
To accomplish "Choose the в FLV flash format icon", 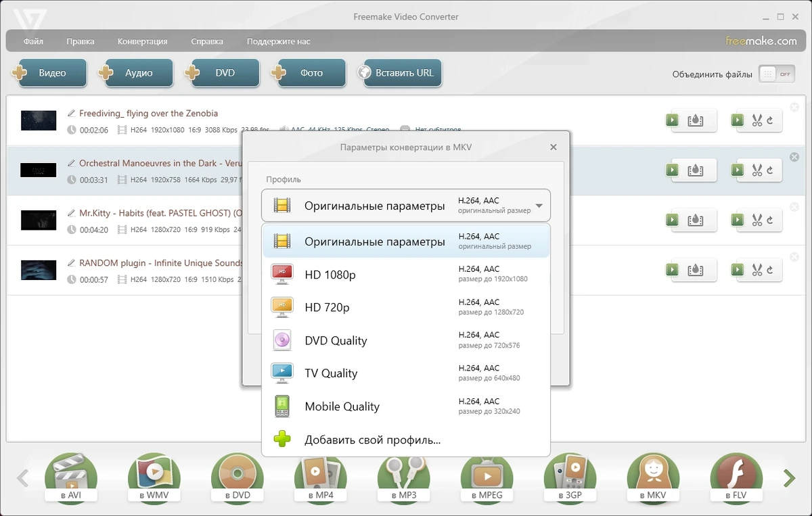I will point(736,479).
